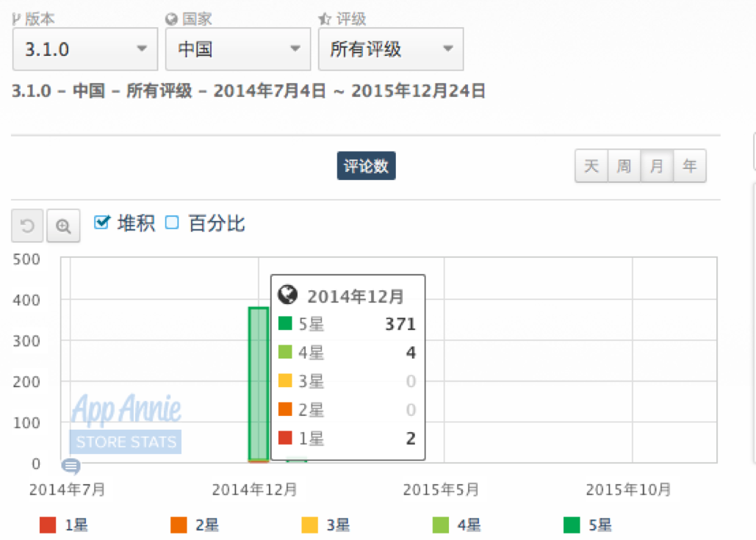The width and height of the screenshot is (756, 540).
Task: Open the 中国 country dropdown
Action: 238,49
